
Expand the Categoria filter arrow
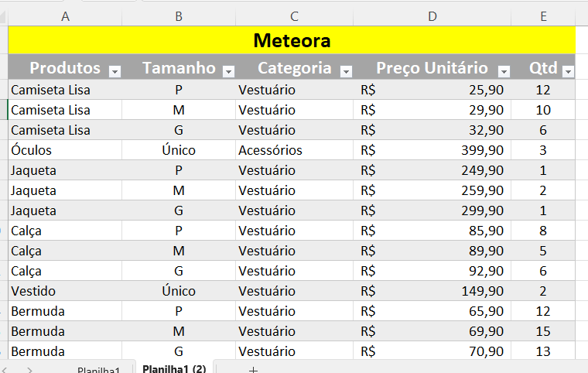coord(346,71)
